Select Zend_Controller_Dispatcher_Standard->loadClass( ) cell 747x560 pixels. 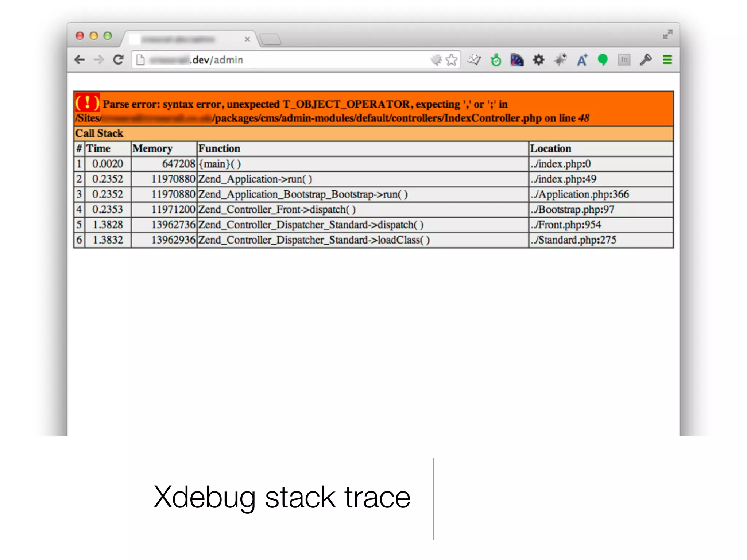[x=363, y=240]
